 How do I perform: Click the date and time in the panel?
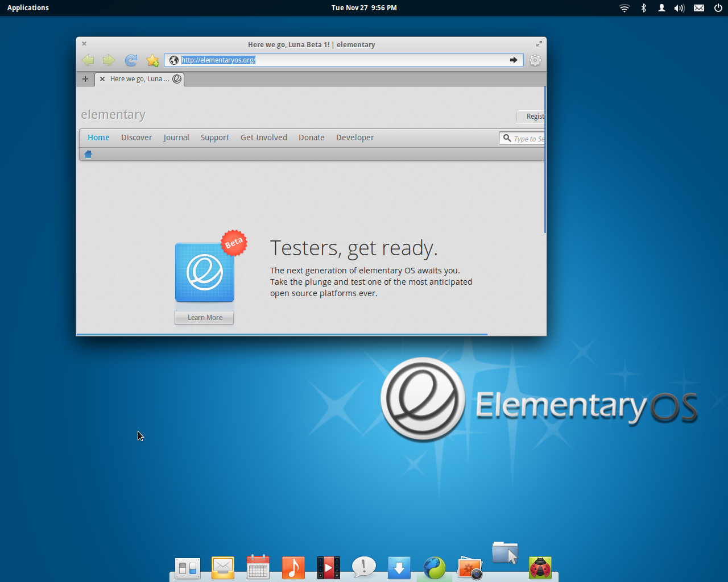pos(364,8)
